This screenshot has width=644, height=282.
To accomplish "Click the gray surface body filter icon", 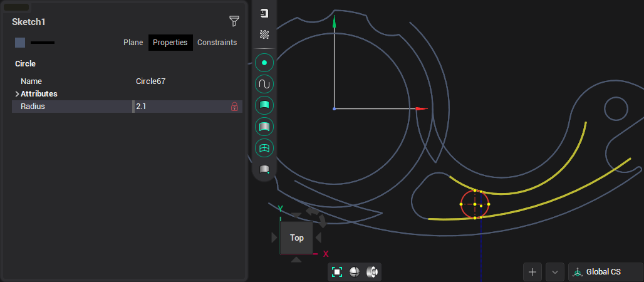I will coord(264,127).
